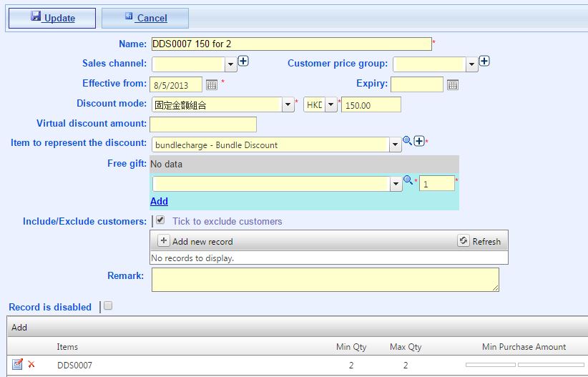
Task: Tick the Record is disabled checkbox
Action: pyautogui.click(x=108, y=305)
